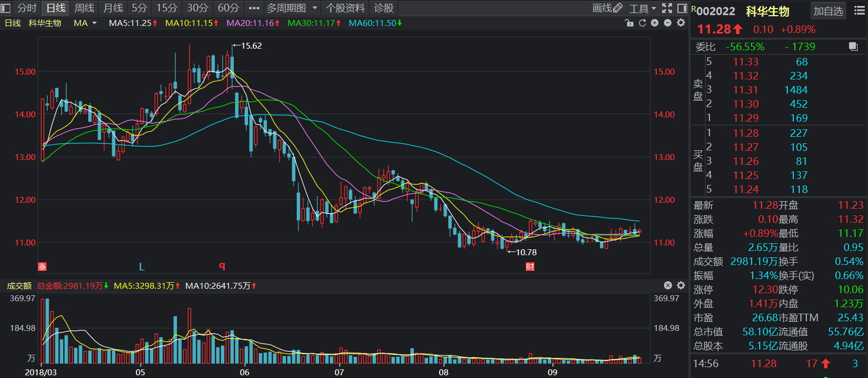Refresh the K-line chart

point(642,23)
